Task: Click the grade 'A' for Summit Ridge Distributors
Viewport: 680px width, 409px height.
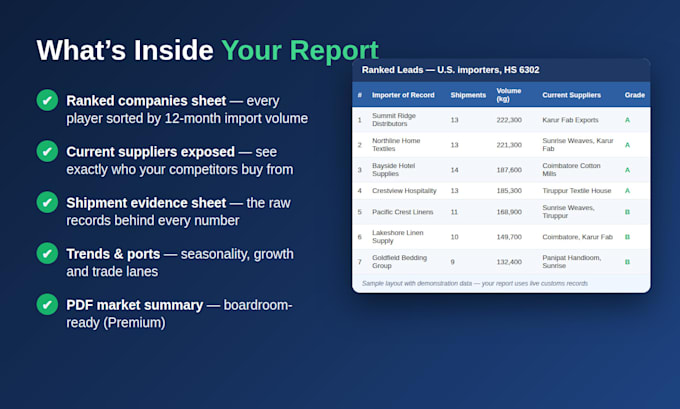Action: (x=627, y=120)
